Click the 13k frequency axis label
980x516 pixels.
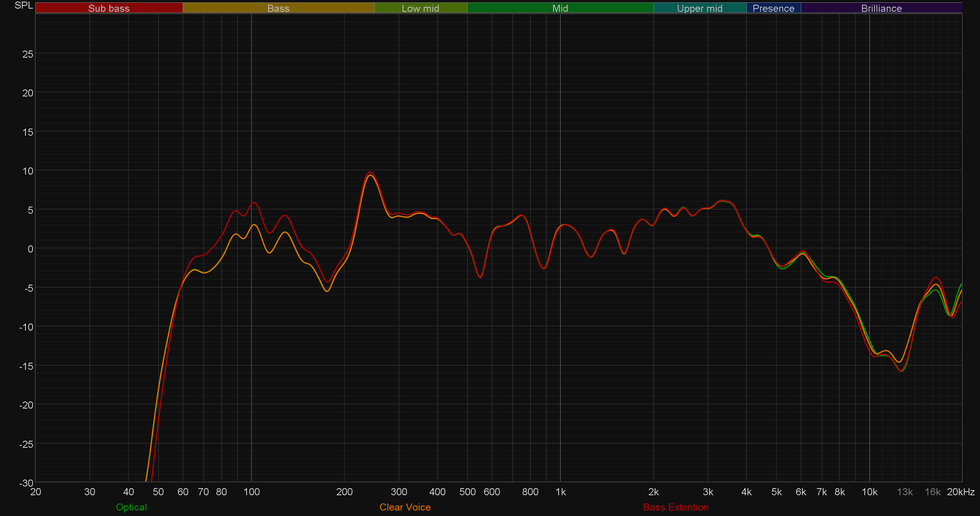pos(905,492)
